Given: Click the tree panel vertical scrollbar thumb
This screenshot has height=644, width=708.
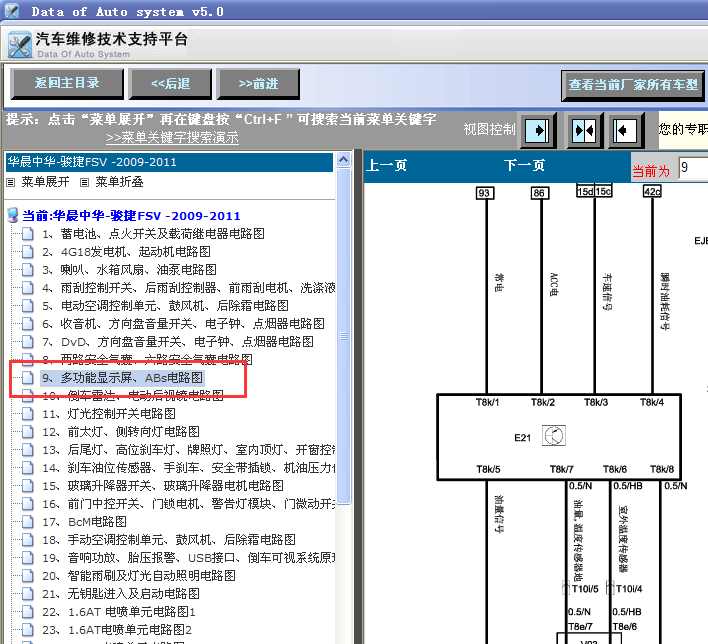Looking at the screenshot, I should (x=344, y=336).
